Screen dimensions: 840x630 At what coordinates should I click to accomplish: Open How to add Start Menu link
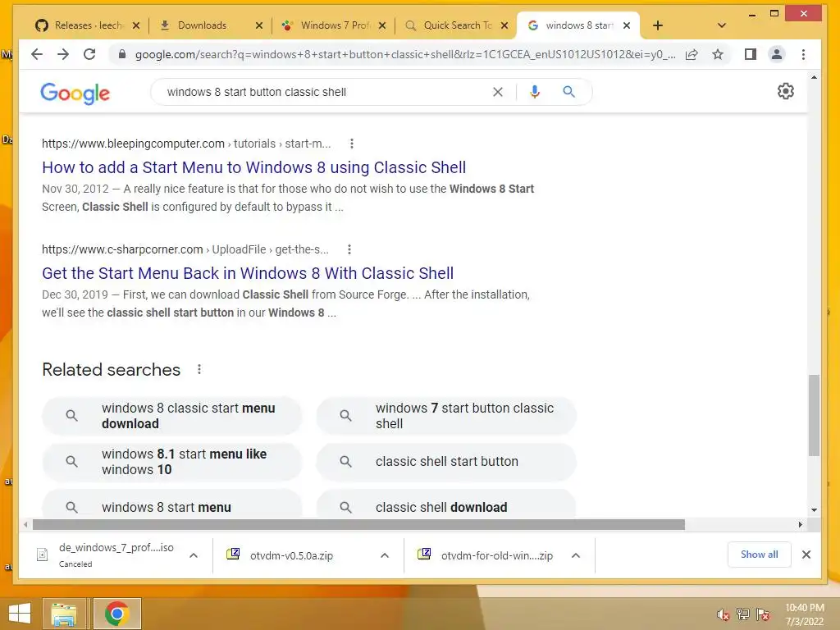coord(254,167)
